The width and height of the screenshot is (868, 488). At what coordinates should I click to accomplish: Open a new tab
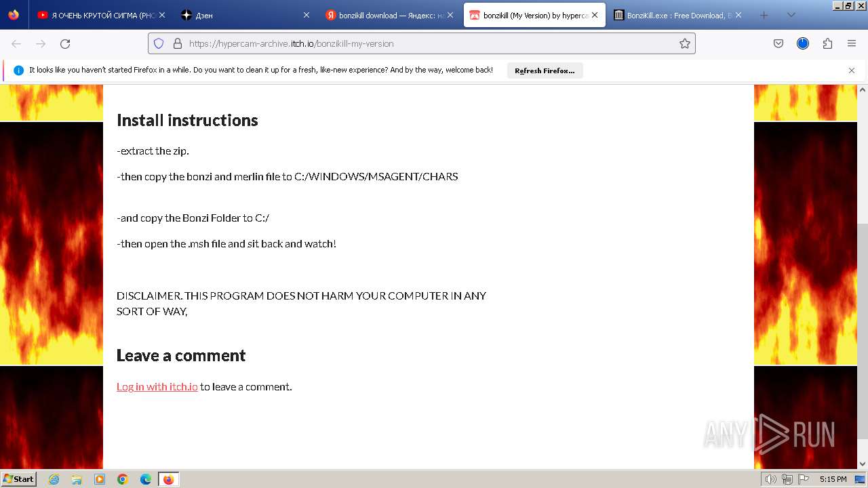(764, 15)
